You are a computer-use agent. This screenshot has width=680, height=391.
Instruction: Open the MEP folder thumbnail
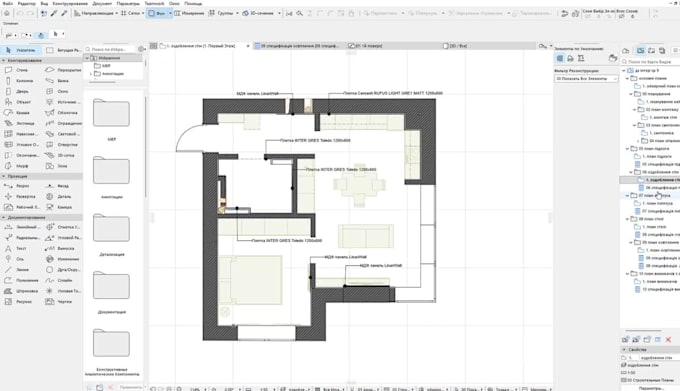(x=111, y=113)
